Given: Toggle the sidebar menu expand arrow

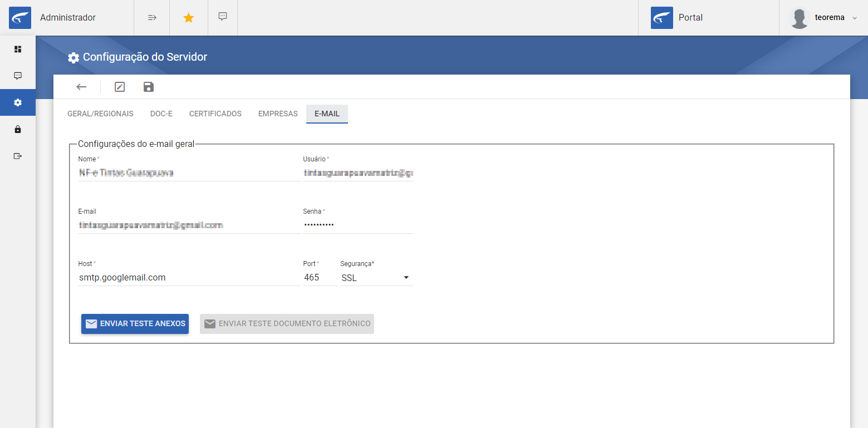Looking at the screenshot, I should (x=152, y=18).
